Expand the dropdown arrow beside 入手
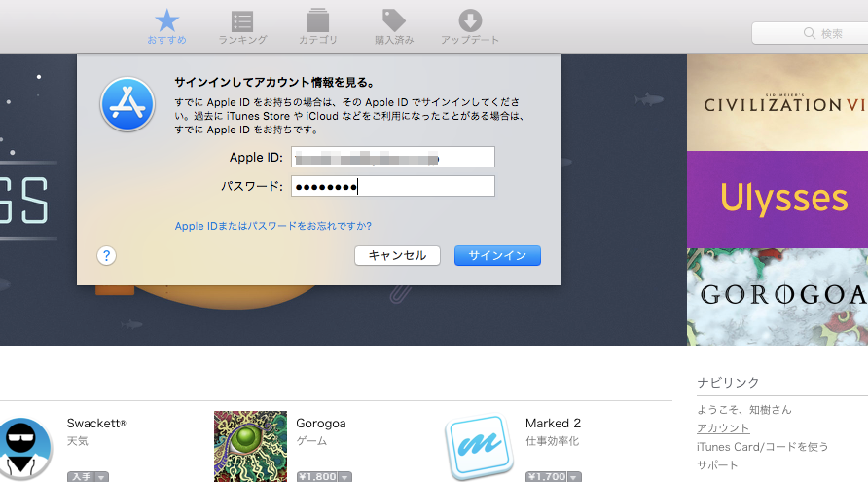 102,477
